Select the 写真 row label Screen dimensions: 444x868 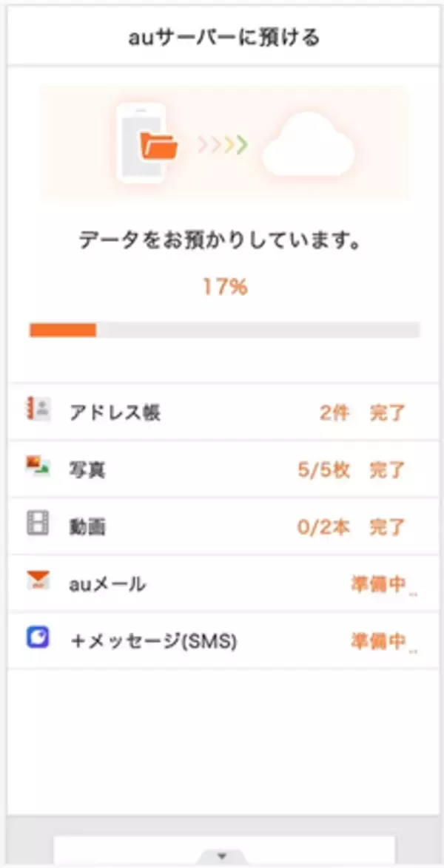87,469
